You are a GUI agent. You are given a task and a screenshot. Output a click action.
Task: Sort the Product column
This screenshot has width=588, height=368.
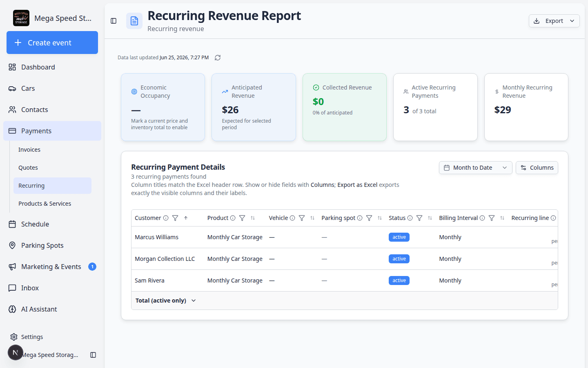tap(253, 218)
